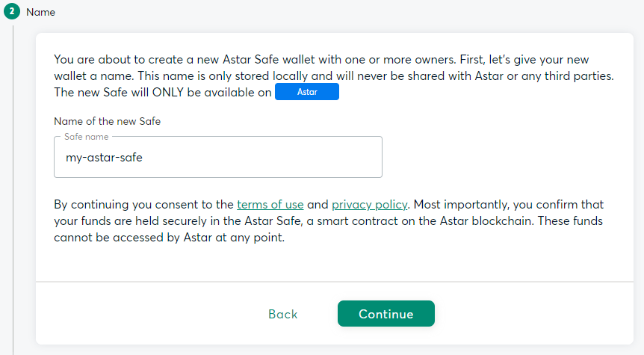Click the vertical stepper connector line
Screen dimensions: 644x355
pos(13,187)
